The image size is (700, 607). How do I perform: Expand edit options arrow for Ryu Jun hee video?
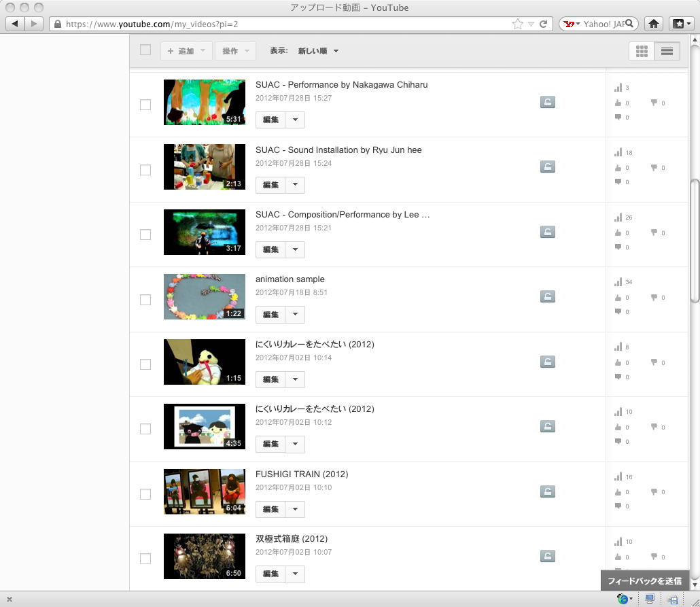click(295, 185)
